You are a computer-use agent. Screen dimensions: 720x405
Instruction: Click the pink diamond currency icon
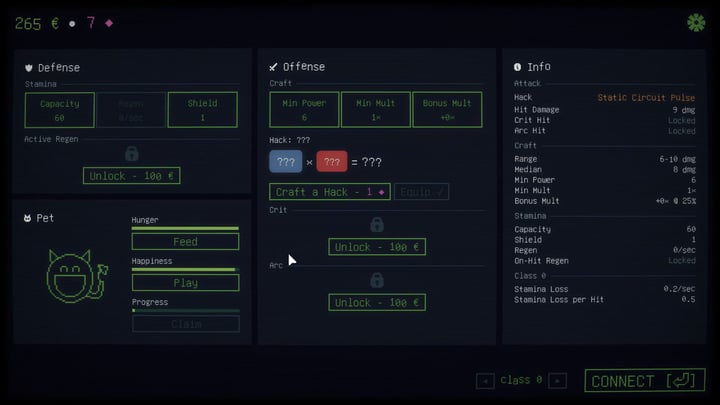(x=109, y=23)
